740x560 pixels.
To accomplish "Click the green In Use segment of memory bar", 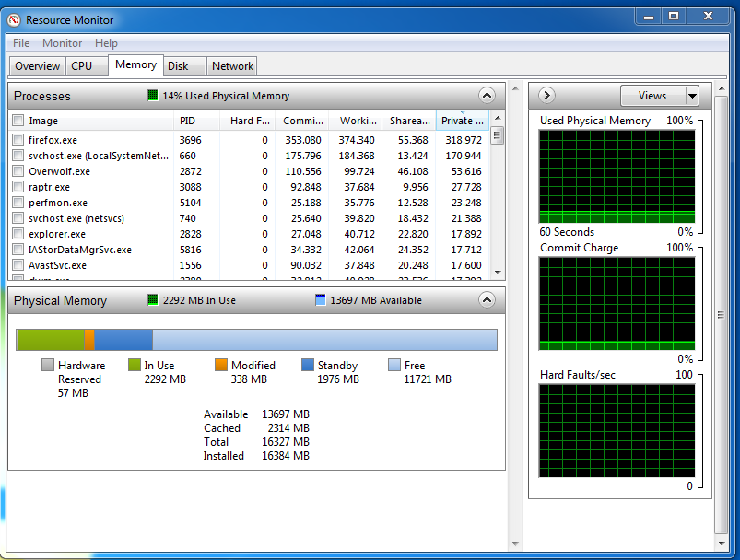I will pyautogui.click(x=51, y=340).
